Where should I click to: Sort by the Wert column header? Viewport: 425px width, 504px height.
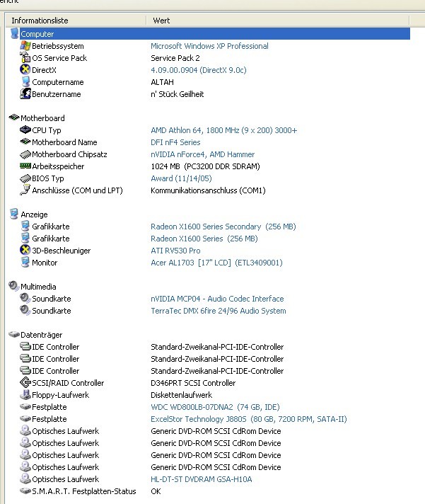pyautogui.click(x=278, y=21)
